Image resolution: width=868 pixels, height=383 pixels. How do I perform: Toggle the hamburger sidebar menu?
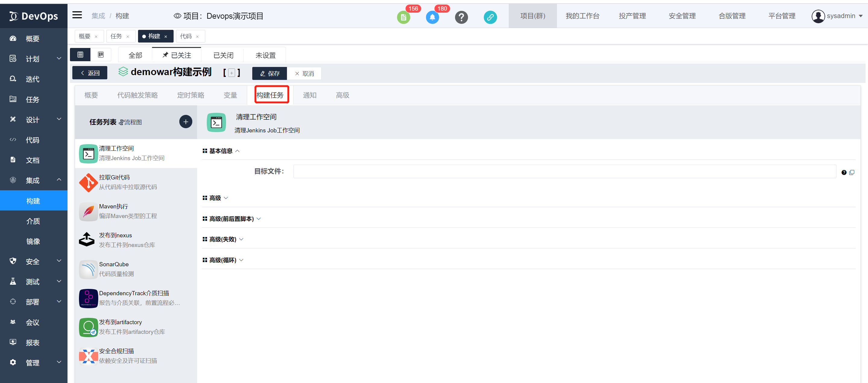point(77,15)
